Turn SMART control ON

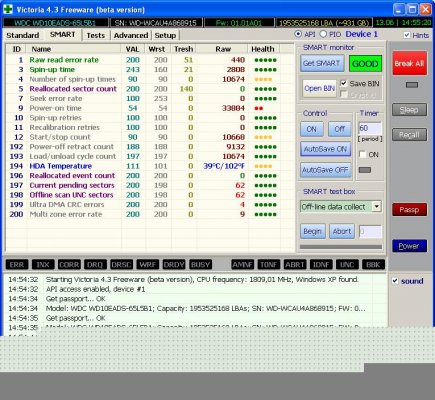click(x=312, y=129)
